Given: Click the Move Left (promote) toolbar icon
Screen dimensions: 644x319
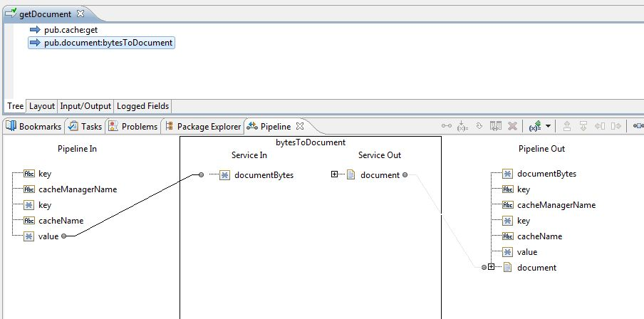Looking at the screenshot, I should [600, 126].
